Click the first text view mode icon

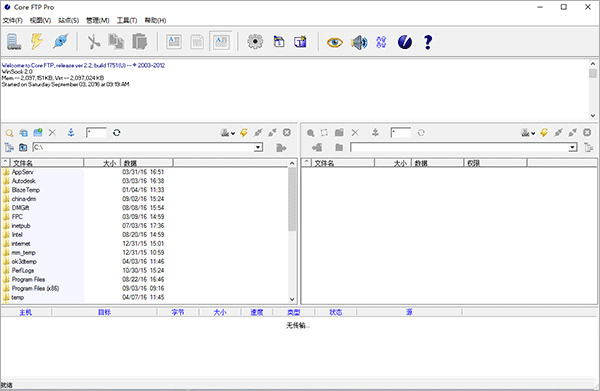(174, 42)
